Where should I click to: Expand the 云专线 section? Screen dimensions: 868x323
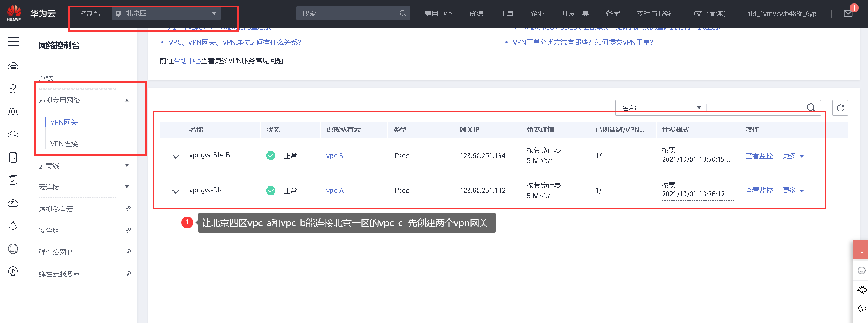pyautogui.click(x=127, y=165)
